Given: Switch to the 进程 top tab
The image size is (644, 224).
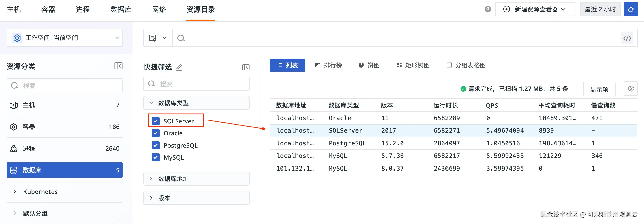Looking at the screenshot, I should (83, 10).
